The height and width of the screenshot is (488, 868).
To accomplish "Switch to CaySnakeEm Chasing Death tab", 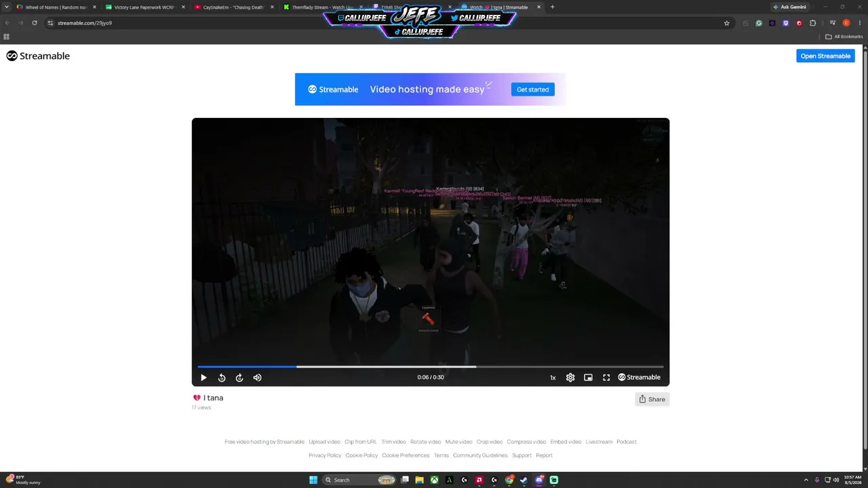I will pyautogui.click(x=233, y=7).
